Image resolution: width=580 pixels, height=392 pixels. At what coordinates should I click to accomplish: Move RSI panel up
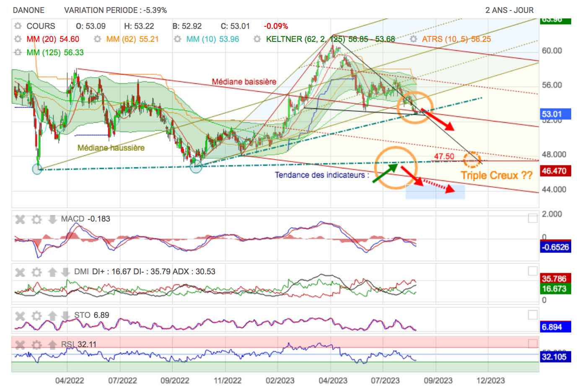[x=52, y=345]
